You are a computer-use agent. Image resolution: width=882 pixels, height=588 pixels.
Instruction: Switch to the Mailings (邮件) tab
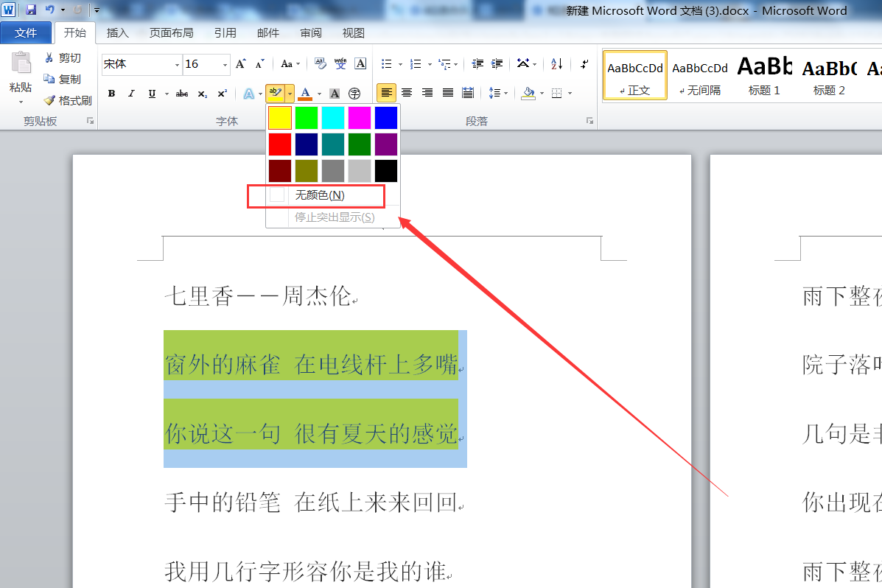coord(268,33)
